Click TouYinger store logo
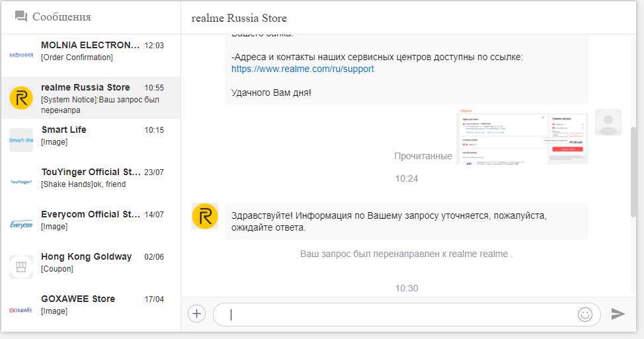Image resolution: width=644 pixels, height=339 pixels. coord(21,182)
